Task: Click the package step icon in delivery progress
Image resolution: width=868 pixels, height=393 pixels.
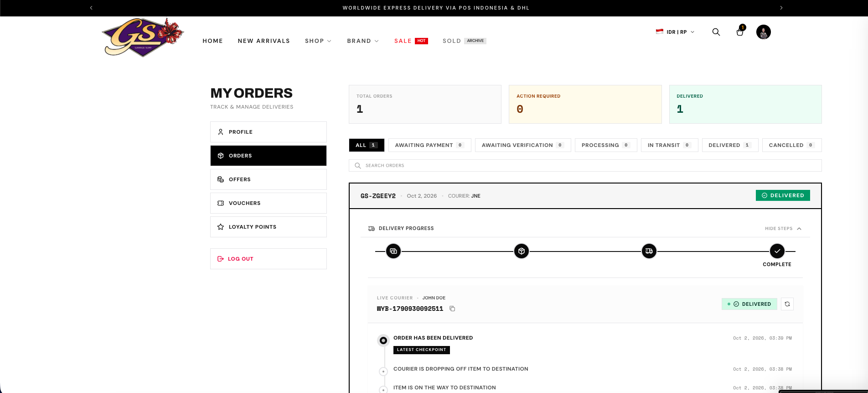Action: coord(522,251)
